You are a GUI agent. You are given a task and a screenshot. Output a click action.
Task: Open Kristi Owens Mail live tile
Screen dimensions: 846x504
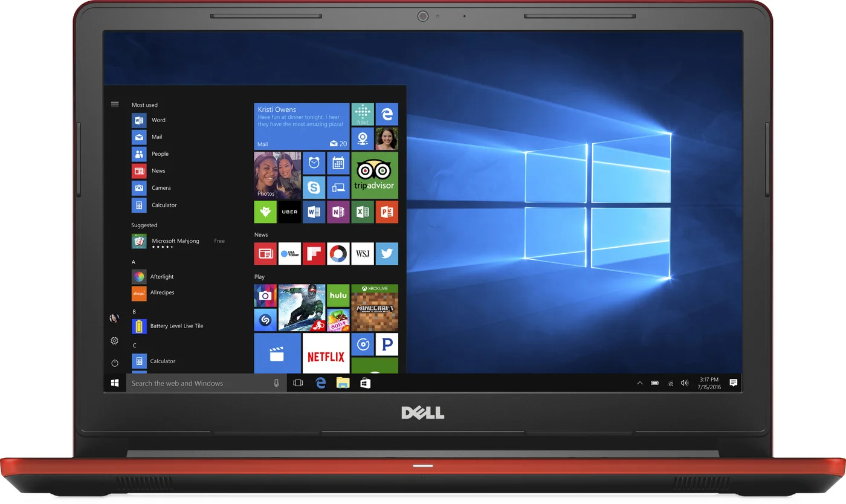302,126
